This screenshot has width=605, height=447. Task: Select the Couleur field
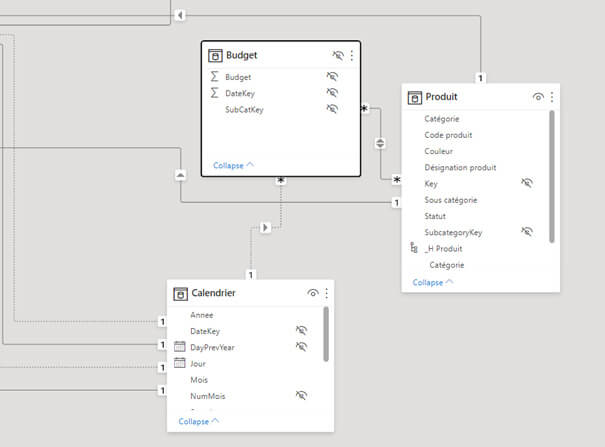[x=439, y=151]
